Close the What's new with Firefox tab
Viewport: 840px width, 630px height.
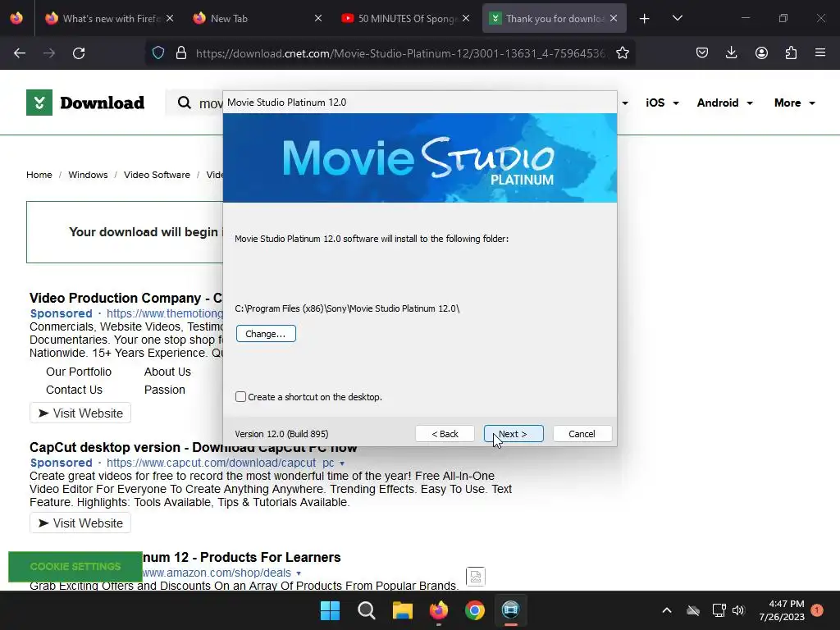click(170, 18)
